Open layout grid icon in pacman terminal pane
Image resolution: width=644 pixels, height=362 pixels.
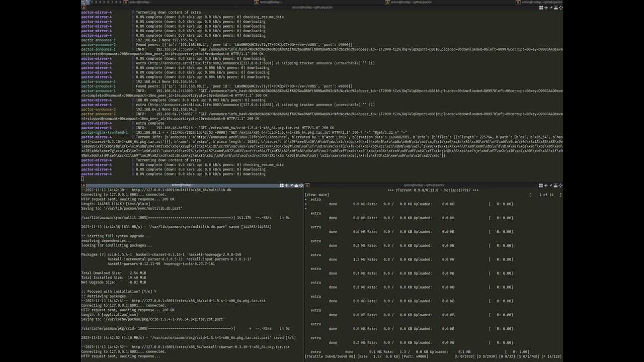pyautogui.click(x=282, y=185)
